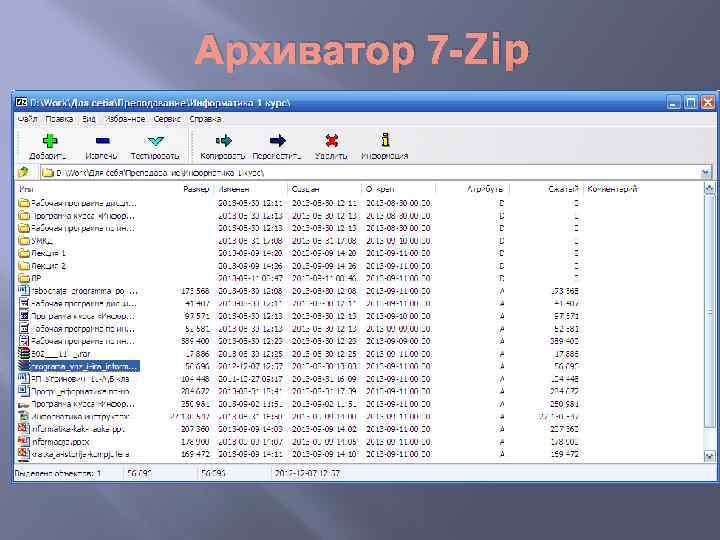Click the size value 389 400
This screenshot has height=540, width=720.
click(x=195, y=341)
